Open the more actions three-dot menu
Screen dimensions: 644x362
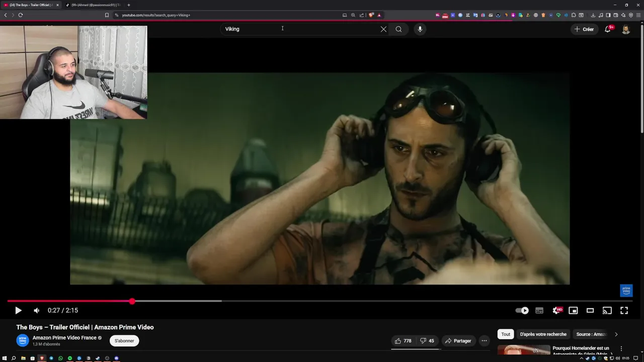coord(484,341)
